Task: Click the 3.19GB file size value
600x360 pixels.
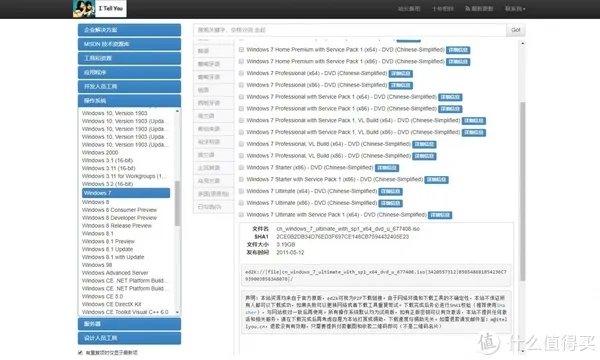Action: pyautogui.click(x=286, y=244)
